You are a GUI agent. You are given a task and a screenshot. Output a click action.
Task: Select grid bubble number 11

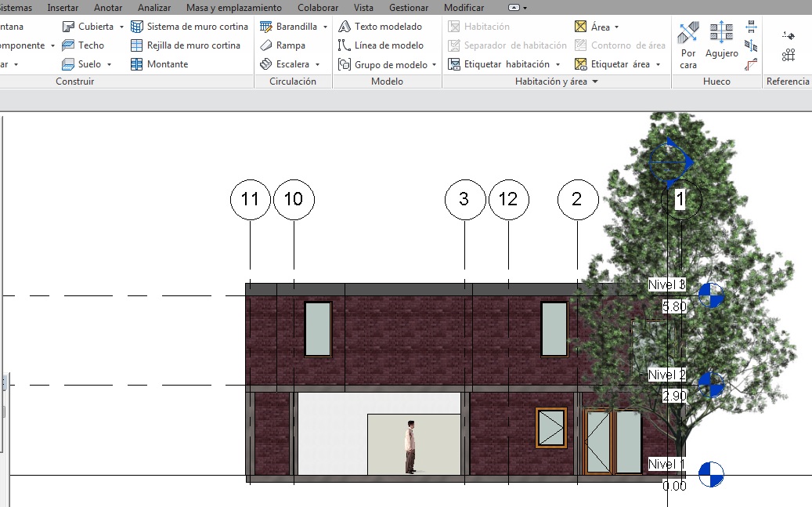pos(250,199)
